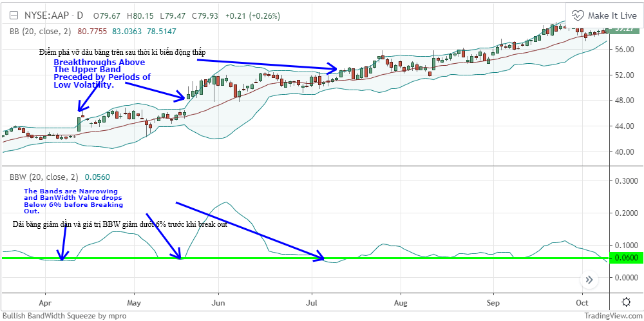Select the Sep label on time axis
The image size is (644, 321).
[493, 303]
